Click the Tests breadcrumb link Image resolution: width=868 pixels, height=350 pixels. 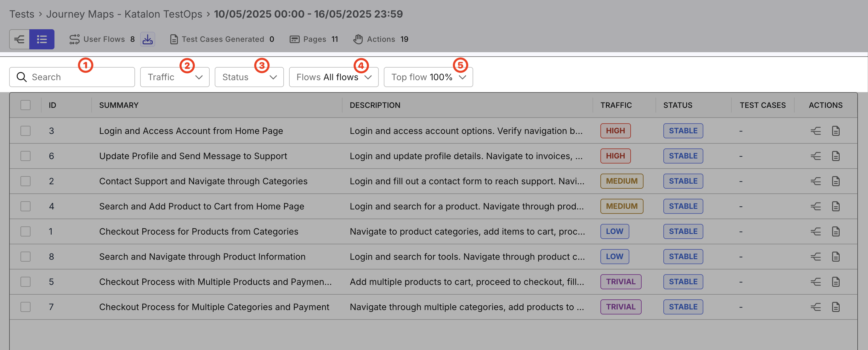pyautogui.click(x=21, y=14)
